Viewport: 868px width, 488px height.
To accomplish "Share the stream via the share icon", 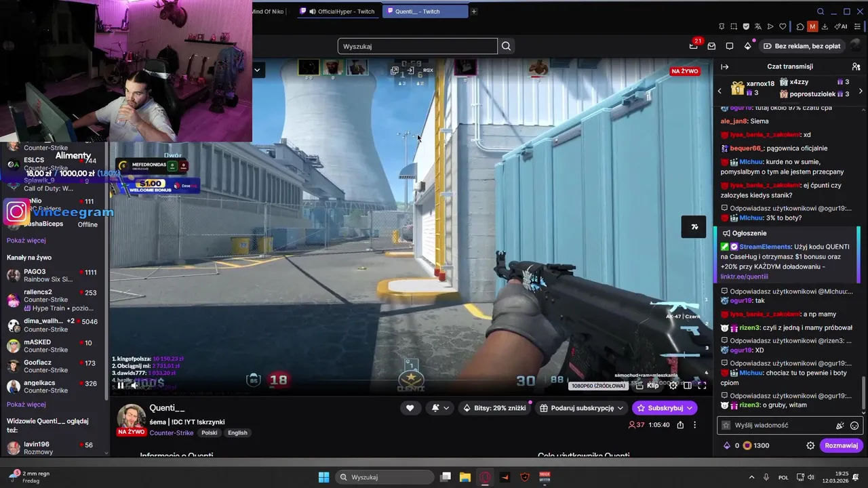I will pos(680,425).
